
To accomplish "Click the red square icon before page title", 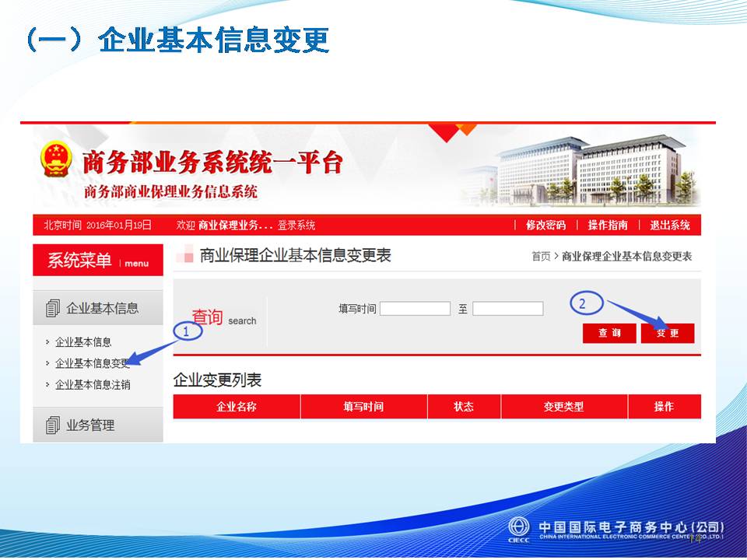I will point(185,255).
